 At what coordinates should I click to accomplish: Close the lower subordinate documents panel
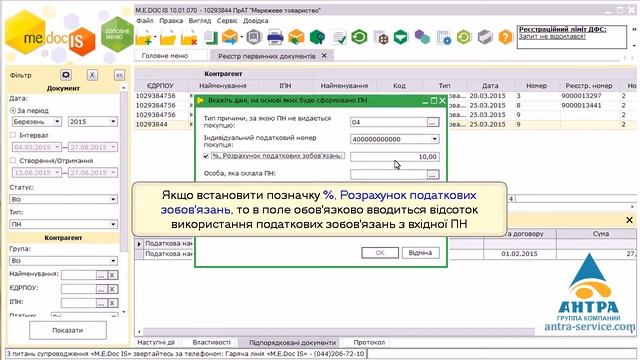(x=629, y=220)
